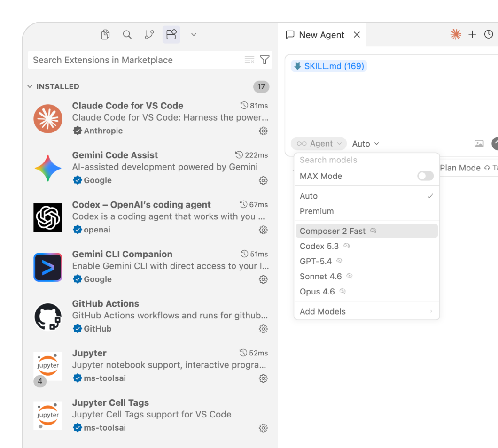Image resolution: width=498 pixels, height=448 pixels.
Task: Click the Gemini CLI Companion logo
Action: [48, 267]
